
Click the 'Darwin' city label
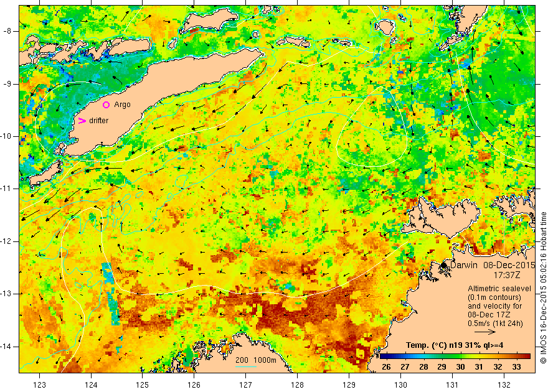tap(464, 265)
